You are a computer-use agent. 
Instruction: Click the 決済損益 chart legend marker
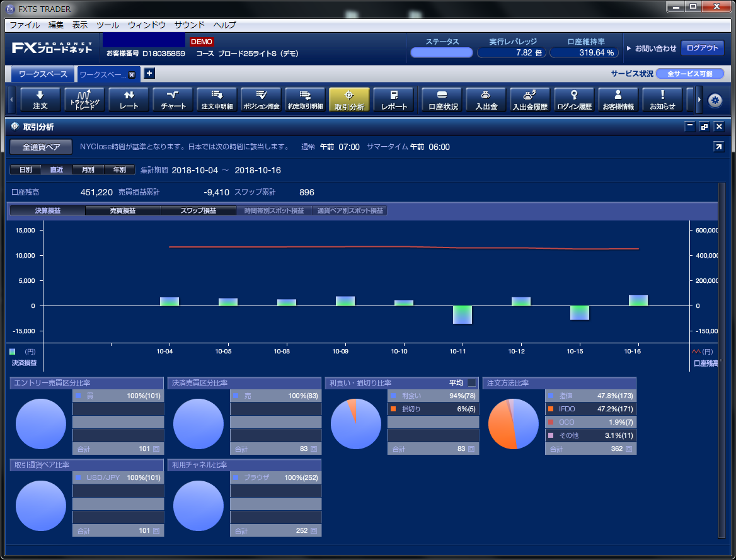pos(13,351)
